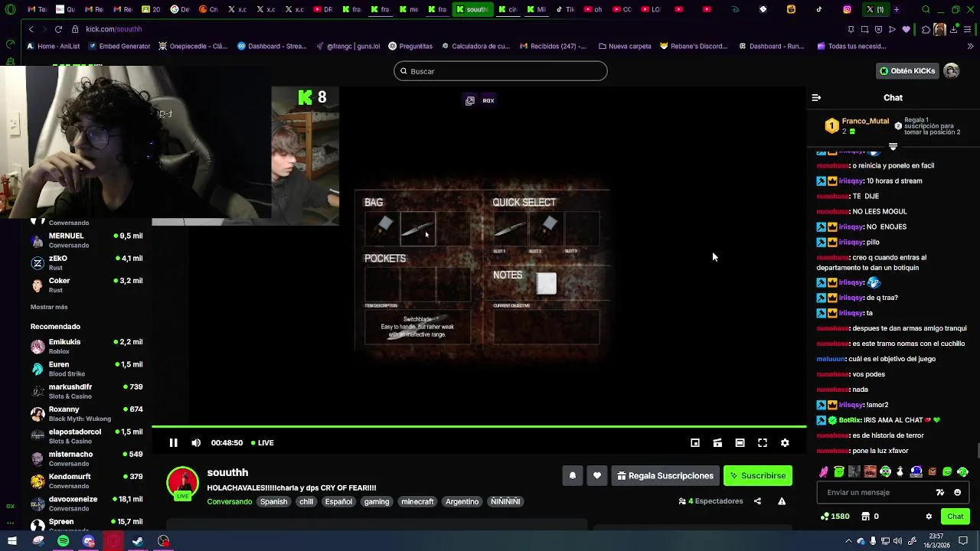The image size is (980, 551).
Task: Toggle theater mode on player
Action: [740, 442]
